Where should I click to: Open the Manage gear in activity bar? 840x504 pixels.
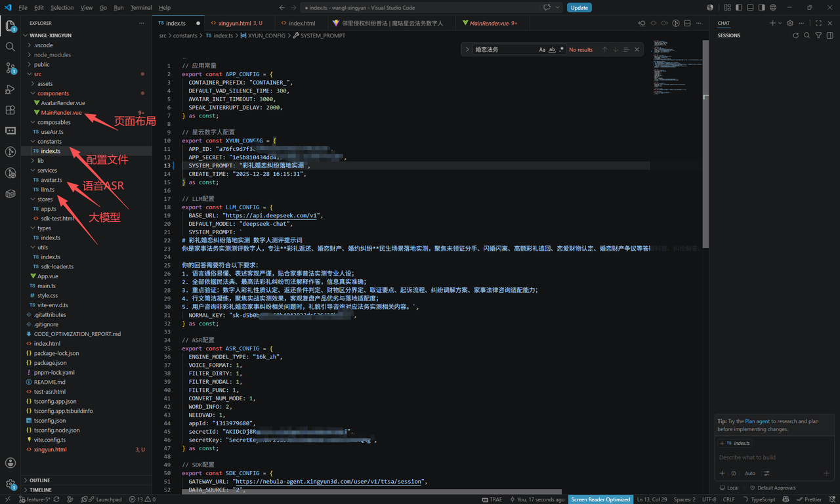click(10, 484)
